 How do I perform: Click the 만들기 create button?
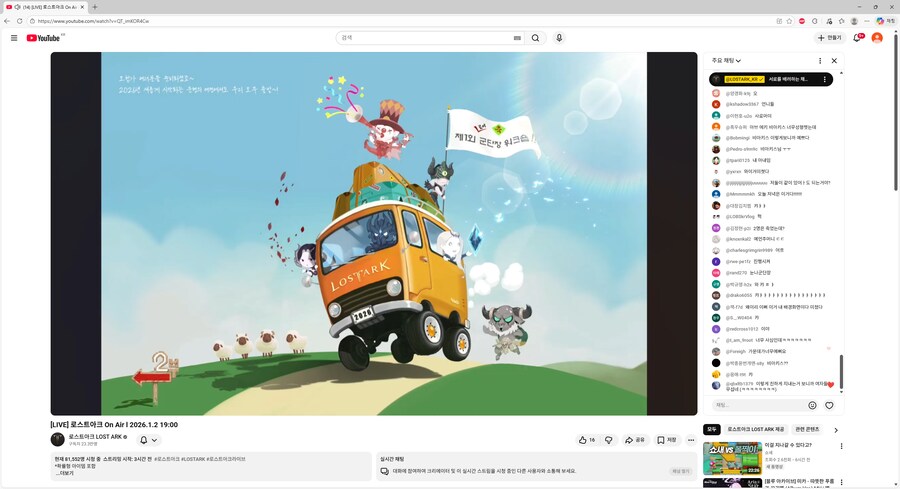click(829, 38)
